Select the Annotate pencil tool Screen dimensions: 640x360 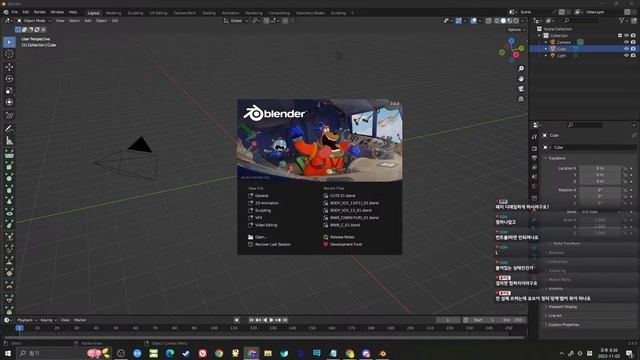click(x=9, y=129)
